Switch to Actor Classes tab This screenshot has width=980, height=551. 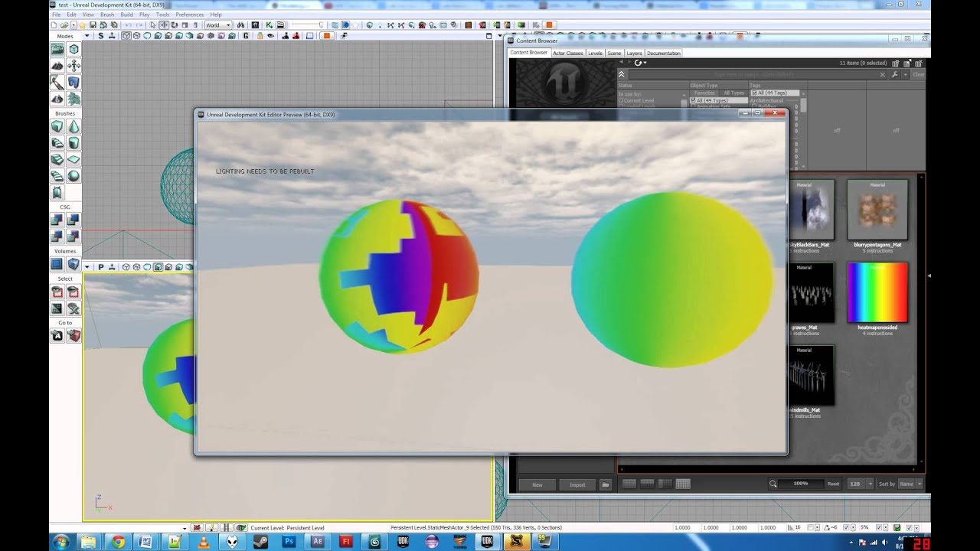(x=568, y=53)
